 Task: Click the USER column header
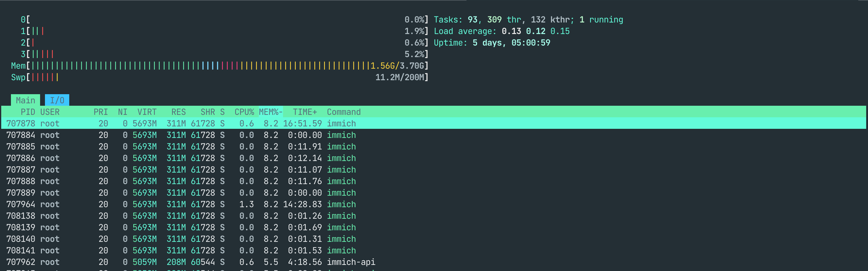pos(50,112)
